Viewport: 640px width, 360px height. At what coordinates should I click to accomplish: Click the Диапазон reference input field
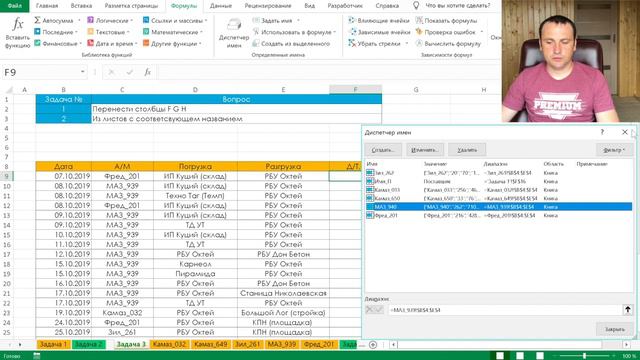click(x=505, y=310)
